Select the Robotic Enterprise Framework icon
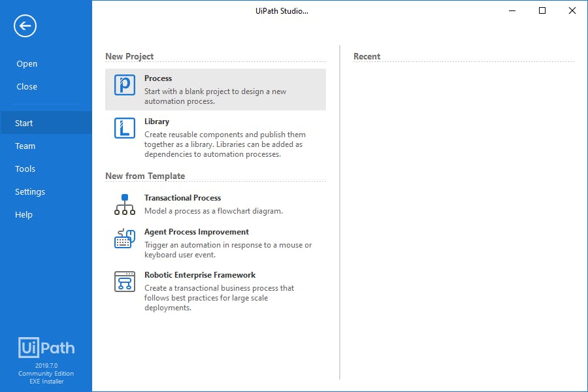Image resolution: width=588 pixels, height=392 pixels. (x=125, y=282)
